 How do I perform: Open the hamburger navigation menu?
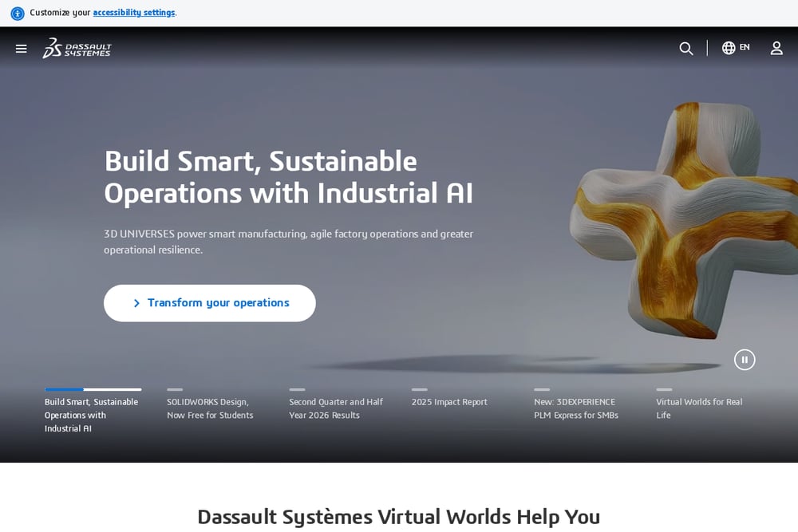click(x=21, y=49)
